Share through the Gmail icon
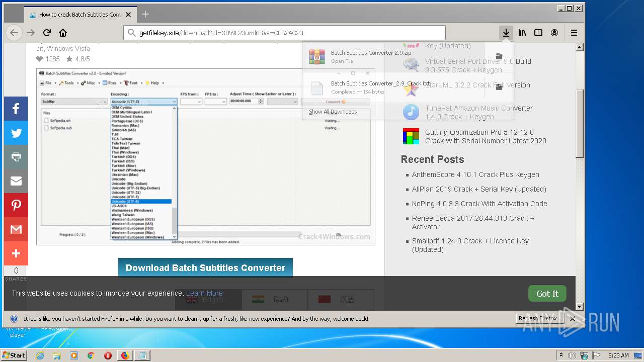This screenshot has height=362, width=644. coord(16,229)
